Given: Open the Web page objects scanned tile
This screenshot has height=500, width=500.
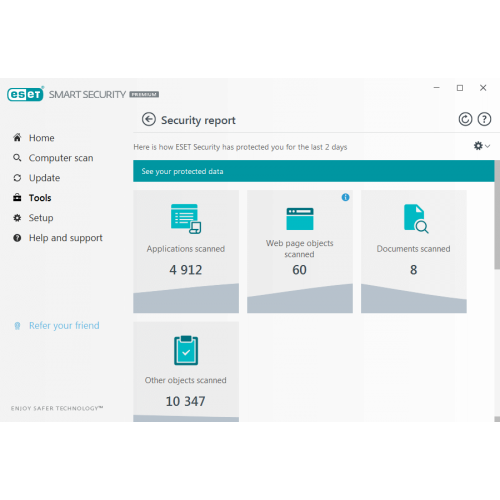Looking at the screenshot, I should click(x=300, y=252).
